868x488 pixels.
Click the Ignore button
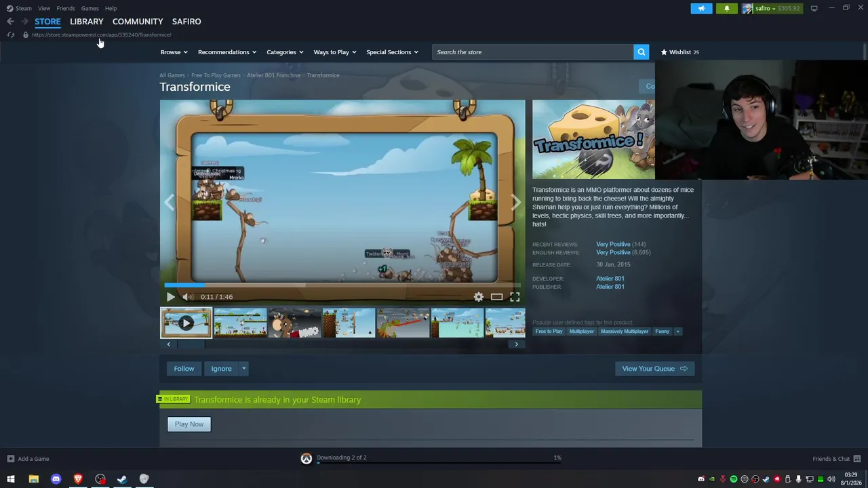coord(221,369)
